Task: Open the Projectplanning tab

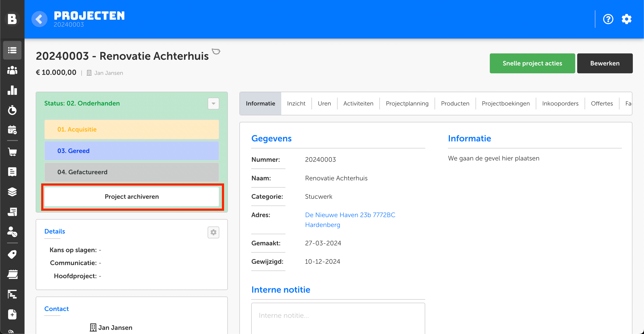Action: click(x=407, y=104)
